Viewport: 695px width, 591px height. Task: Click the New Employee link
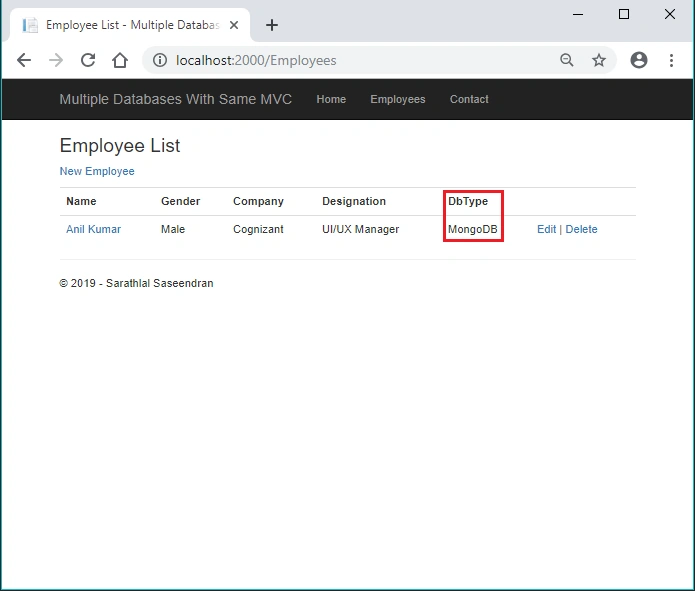[97, 171]
